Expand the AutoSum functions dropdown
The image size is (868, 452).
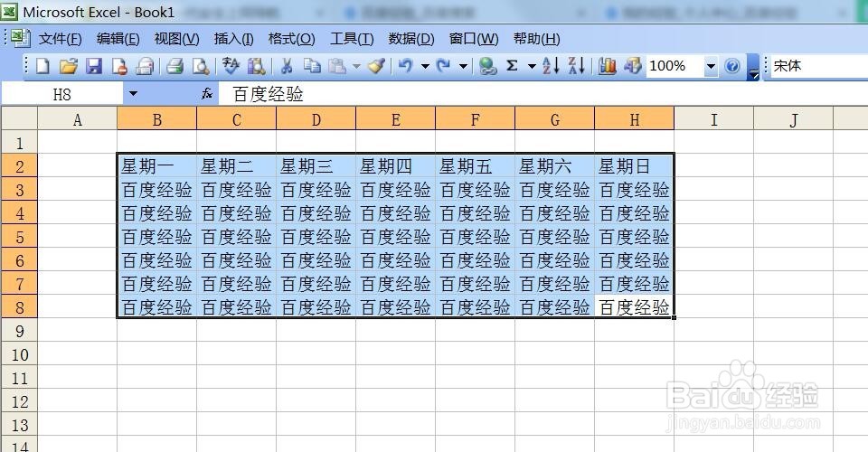coord(532,66)
